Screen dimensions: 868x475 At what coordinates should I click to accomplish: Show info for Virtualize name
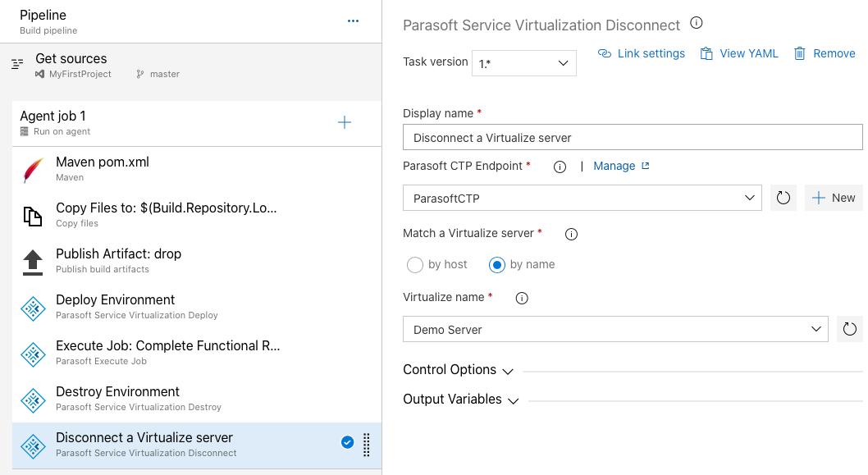tap(522, 299)
